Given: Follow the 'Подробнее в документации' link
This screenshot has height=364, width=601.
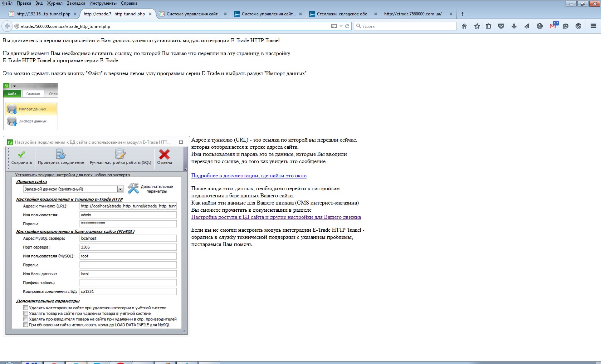Looking at the screenshot, I should coord(249,176).
